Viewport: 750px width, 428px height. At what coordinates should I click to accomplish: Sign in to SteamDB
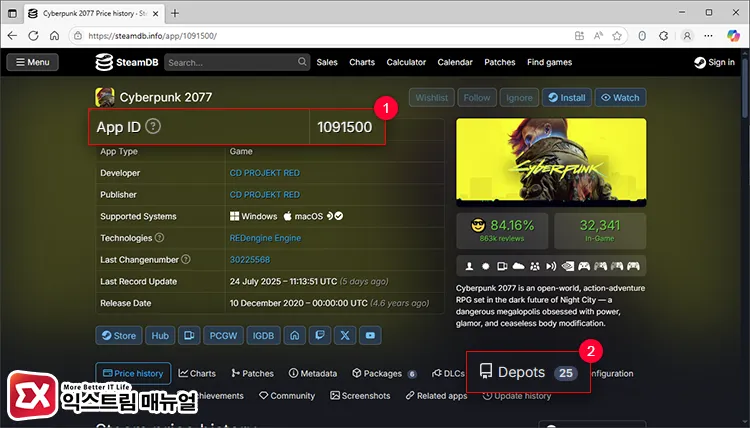[715, 62]
